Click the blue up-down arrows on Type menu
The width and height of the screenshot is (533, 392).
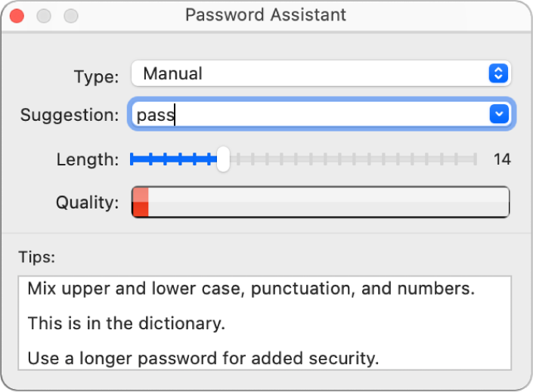(x=497, y=74)
